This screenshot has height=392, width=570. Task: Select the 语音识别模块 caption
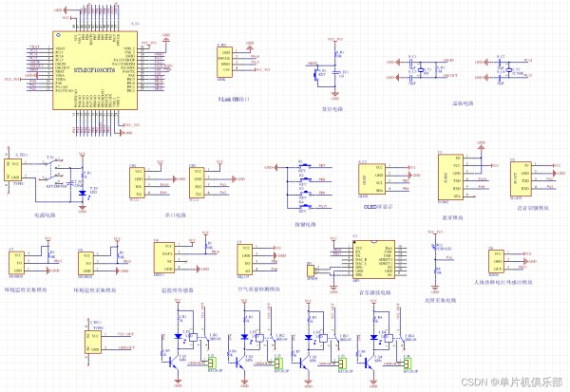coord(533,208)
